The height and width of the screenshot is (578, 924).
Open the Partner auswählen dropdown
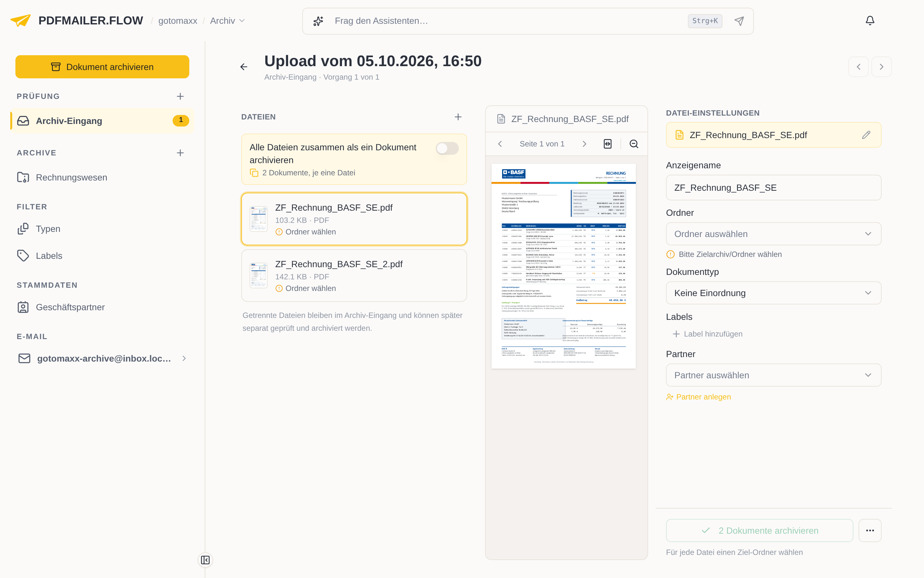[774, 375]
